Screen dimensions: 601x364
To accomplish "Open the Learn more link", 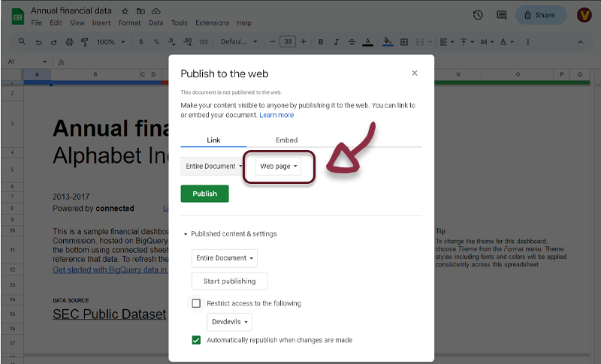I will tap(276, 116).
